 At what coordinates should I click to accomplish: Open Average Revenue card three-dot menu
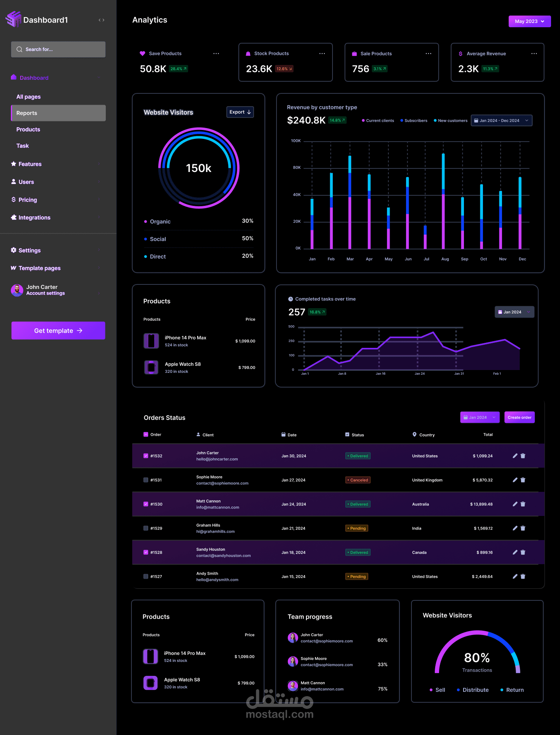pyautogui.click(x=534, y=53)
